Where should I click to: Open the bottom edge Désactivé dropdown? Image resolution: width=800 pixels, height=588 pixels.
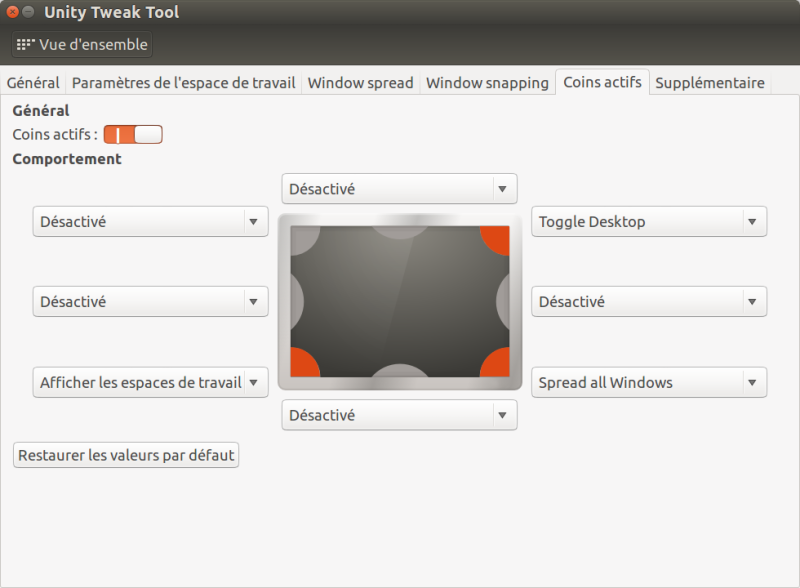pos(399,415)
